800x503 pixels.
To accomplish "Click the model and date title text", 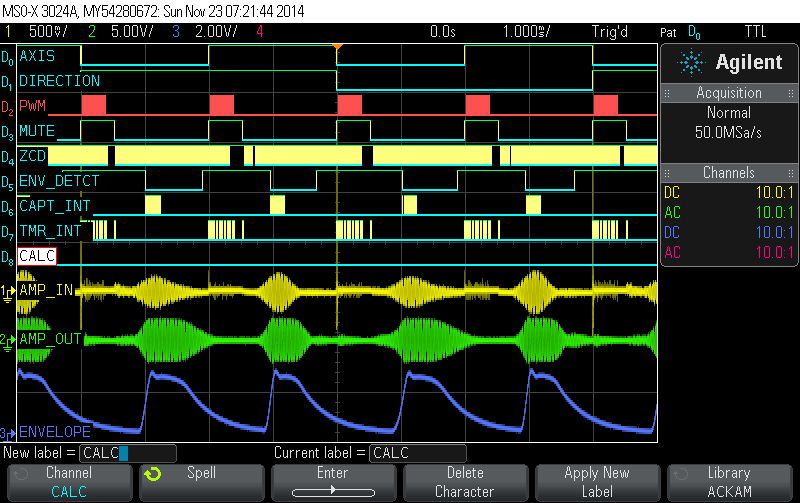I will [154, 11].
